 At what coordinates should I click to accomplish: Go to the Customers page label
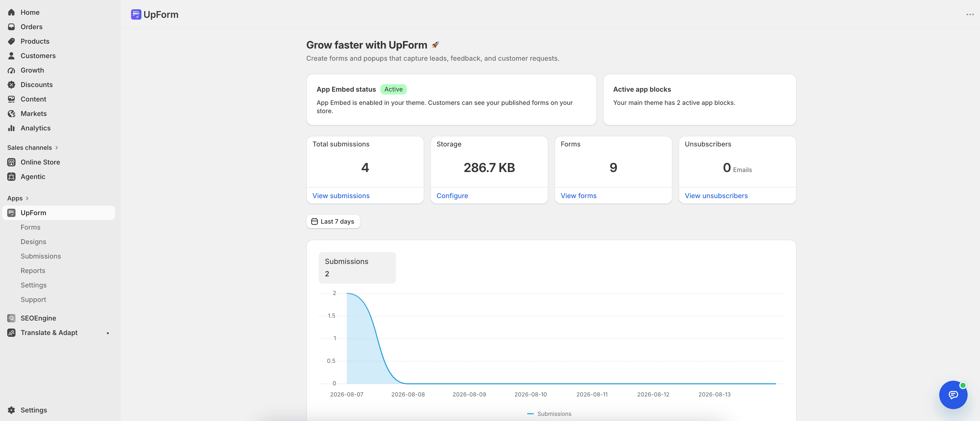tap(38, 56)
